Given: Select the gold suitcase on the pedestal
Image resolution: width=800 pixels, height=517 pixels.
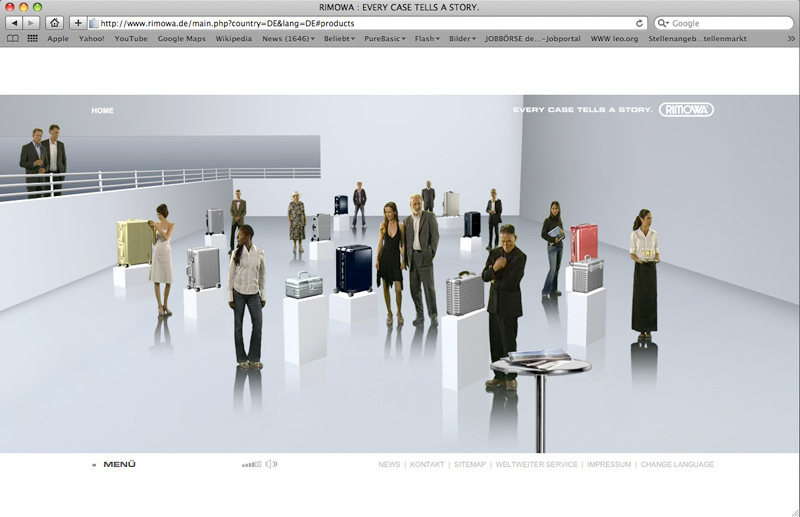Looking at the screenshot, I should (x=134, y=243).
